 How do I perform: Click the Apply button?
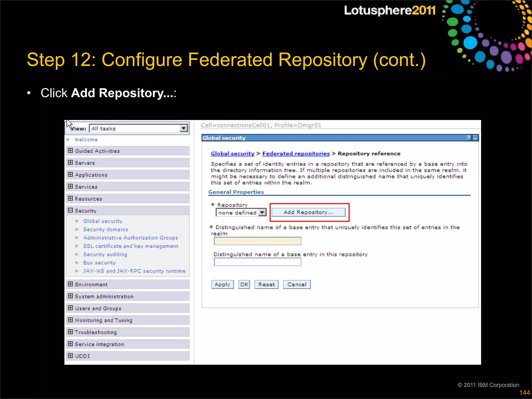tap(222, 284)
